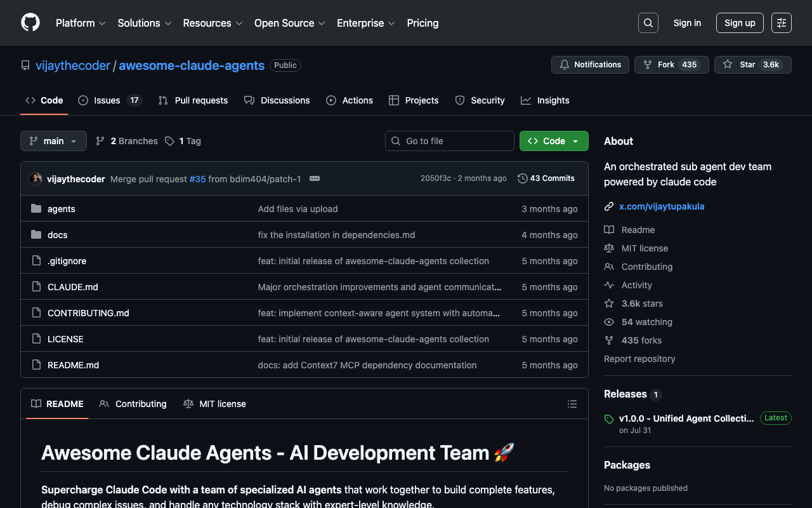The height and width of the screenshot is (508, 812).
Task: Click the Notifications bell button
Action: (x=590, y=65)
